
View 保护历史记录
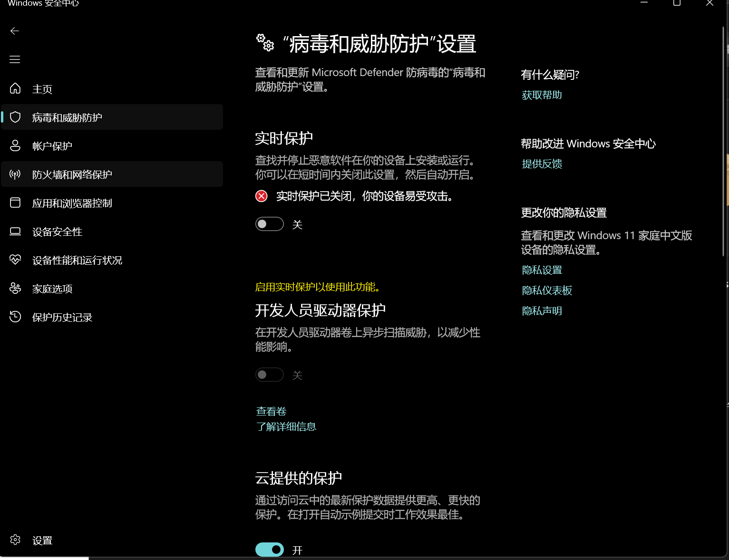(62, 317)
